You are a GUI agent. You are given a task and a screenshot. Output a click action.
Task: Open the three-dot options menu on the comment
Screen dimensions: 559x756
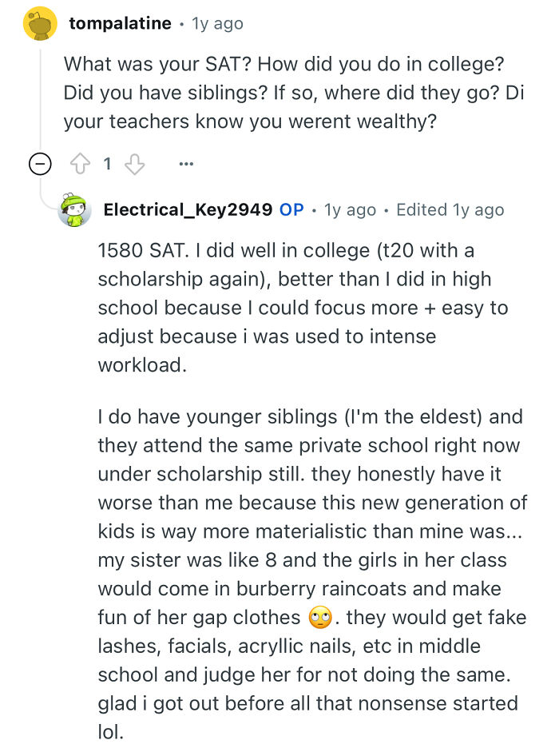(x=186, y=163)
